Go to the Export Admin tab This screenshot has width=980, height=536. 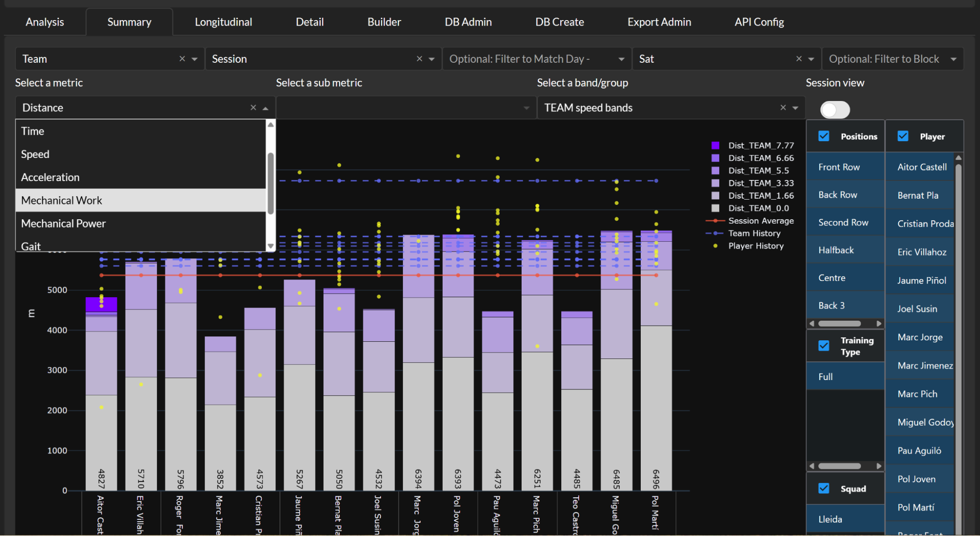(x=659, y=22)
